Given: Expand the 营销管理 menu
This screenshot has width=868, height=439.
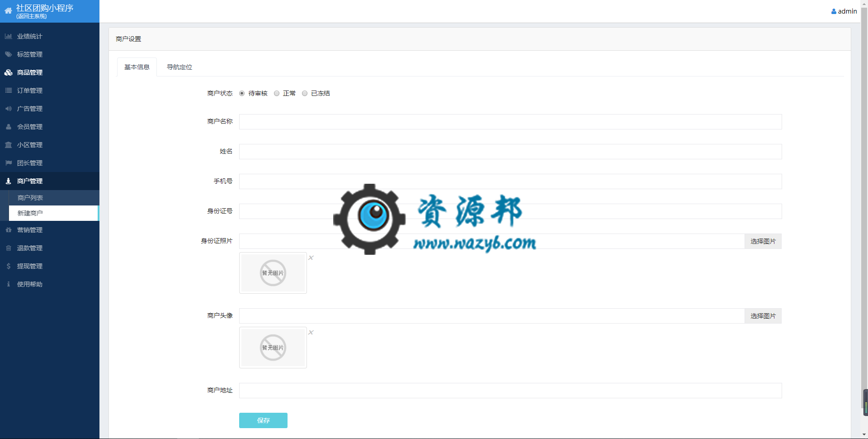Looking at the screenshot, I should tap(50, 230).
